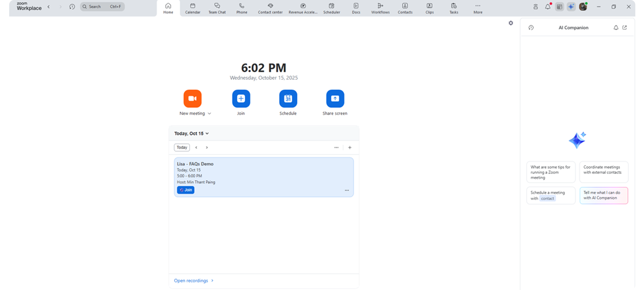
Task: Open the Whiteboards/More tab menu
Action: pyautogui.click(x=478, y=8)
